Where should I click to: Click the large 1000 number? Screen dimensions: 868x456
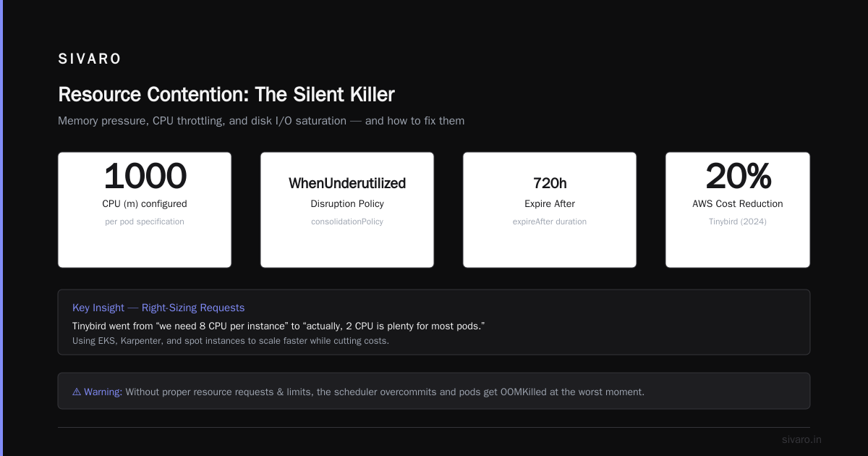pos(145,177)
